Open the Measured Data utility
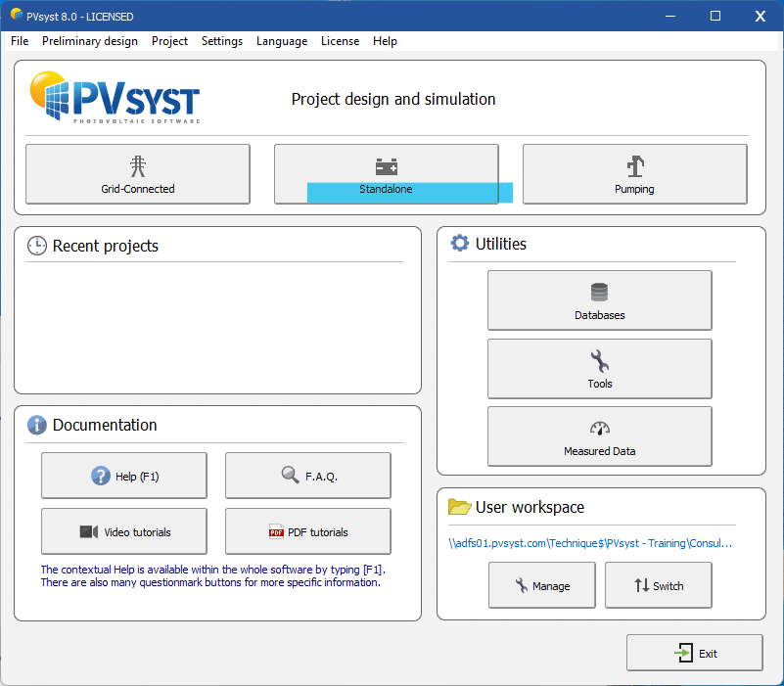Screen dimensions: 784x686 pyautogui.click(x=599, y=436)
